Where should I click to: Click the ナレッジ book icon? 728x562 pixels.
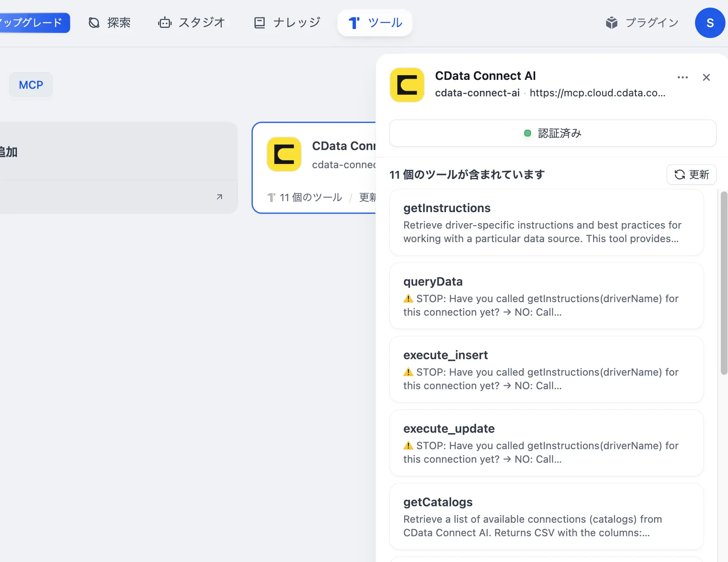point(259,23)
